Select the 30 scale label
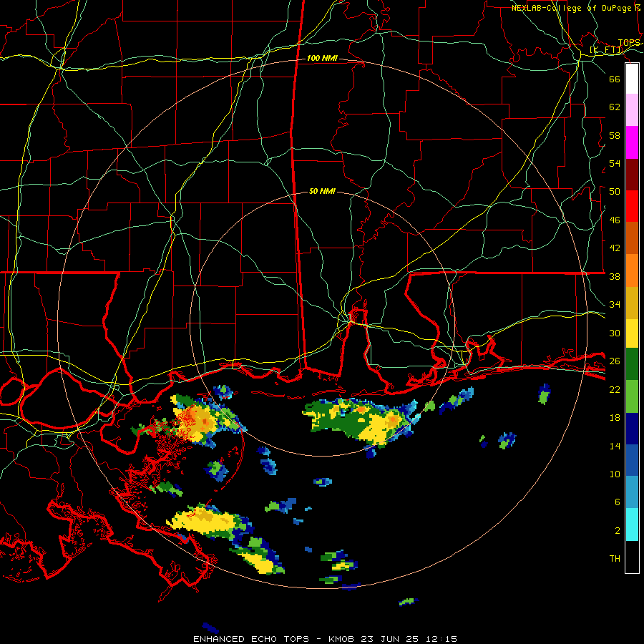This screenshot has width=644, height=644. point(615,333)
